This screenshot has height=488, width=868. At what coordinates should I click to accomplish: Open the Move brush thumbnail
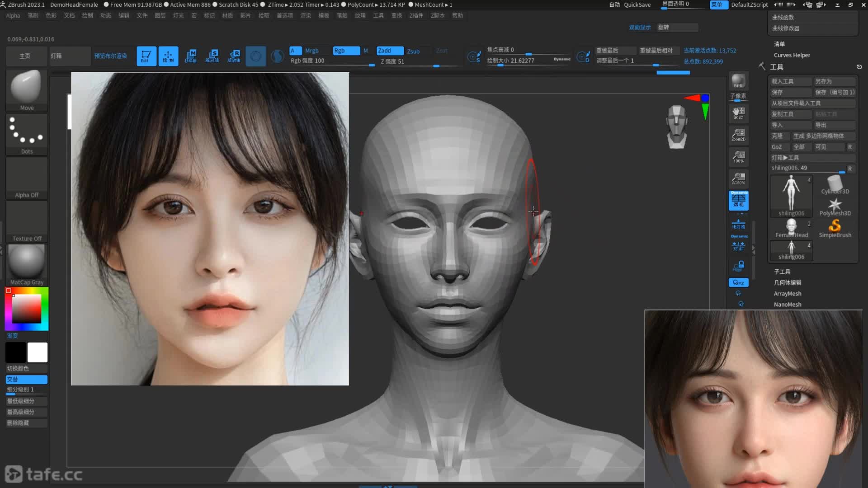click(x=27, y=90)
